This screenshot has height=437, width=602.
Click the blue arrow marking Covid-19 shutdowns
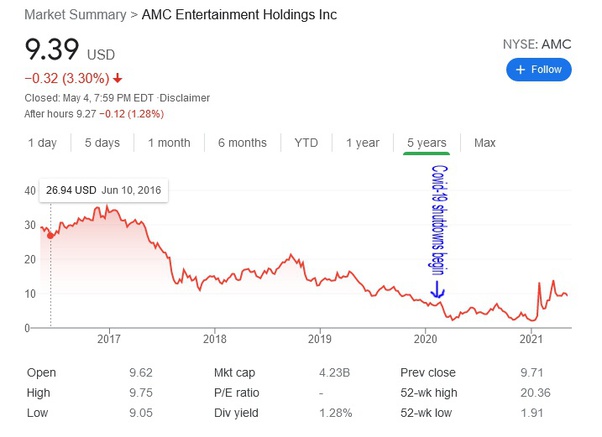(x=437, y=289)
